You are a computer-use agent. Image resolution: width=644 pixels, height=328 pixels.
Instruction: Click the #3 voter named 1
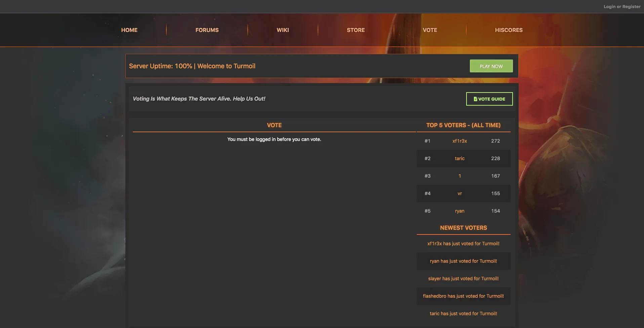[x=459, y=176]
